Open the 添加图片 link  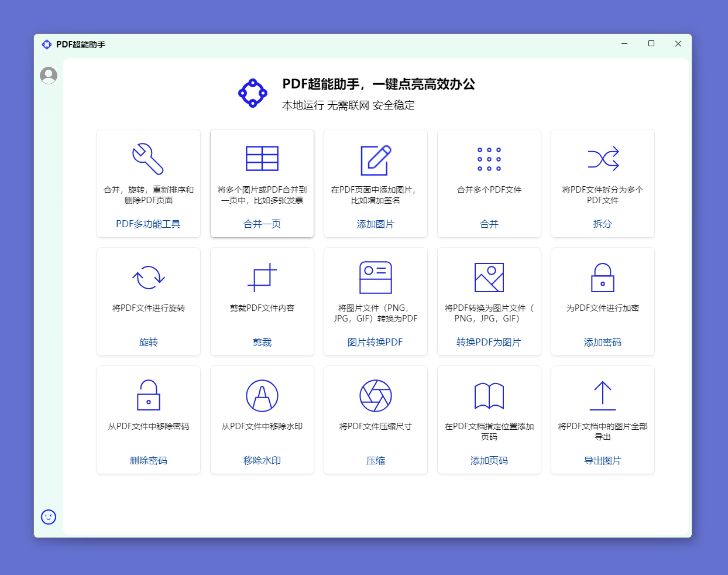click(376, 224)
